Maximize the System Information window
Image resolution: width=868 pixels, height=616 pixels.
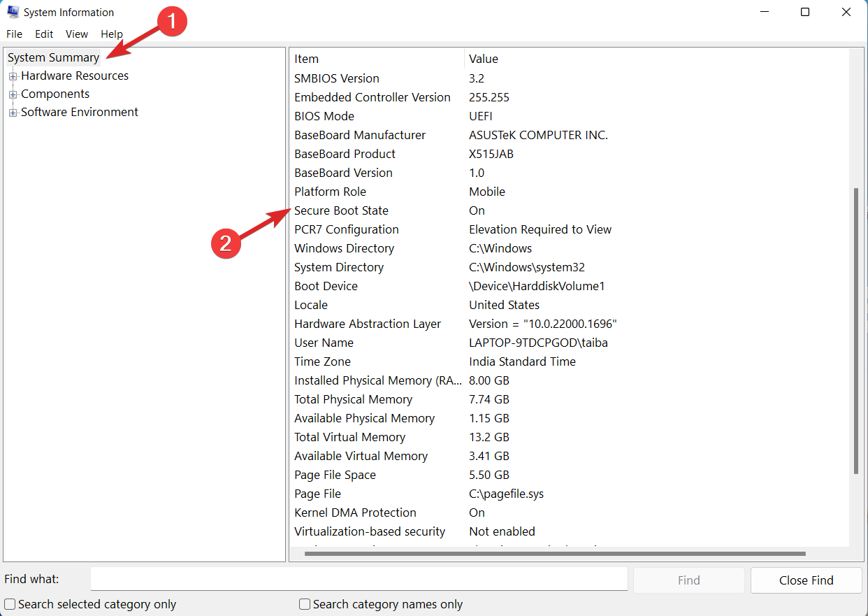(x=805, y=12)
